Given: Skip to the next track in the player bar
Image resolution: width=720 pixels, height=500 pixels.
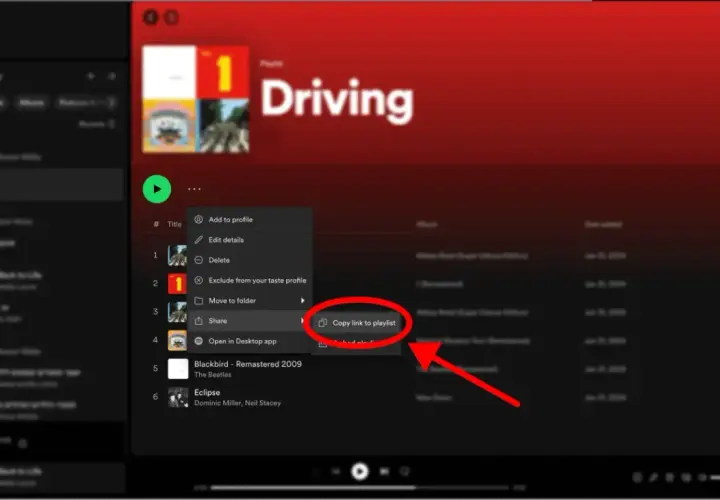Looking at the screenshot, I should pyautogui.click(x=384, y=472).
